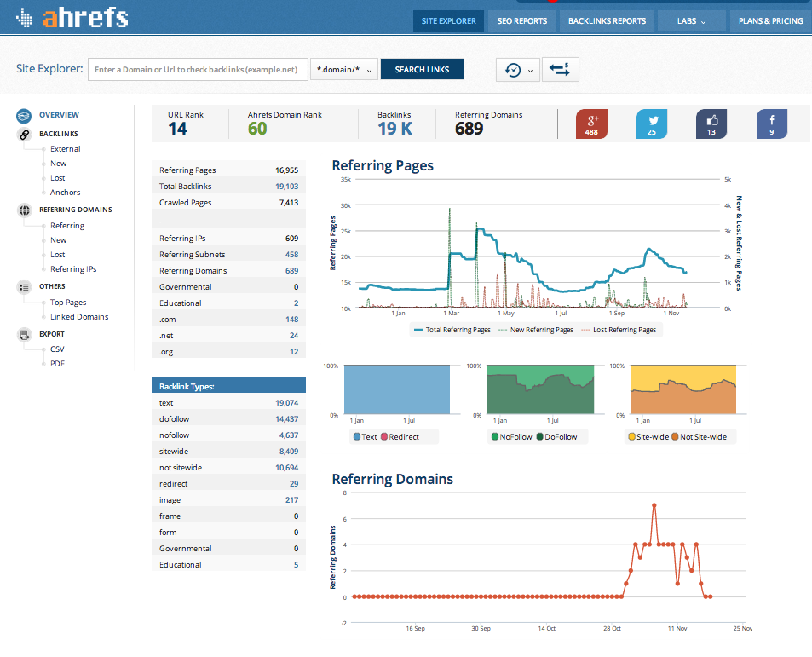
Task: Open Lost under Backlinks
Action: coord(57,178)
